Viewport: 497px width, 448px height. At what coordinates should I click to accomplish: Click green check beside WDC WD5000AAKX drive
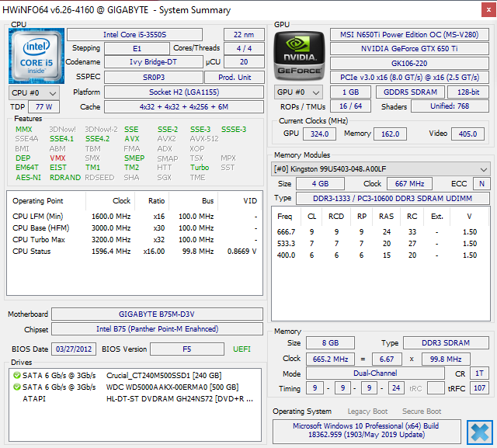coord(17,387)
